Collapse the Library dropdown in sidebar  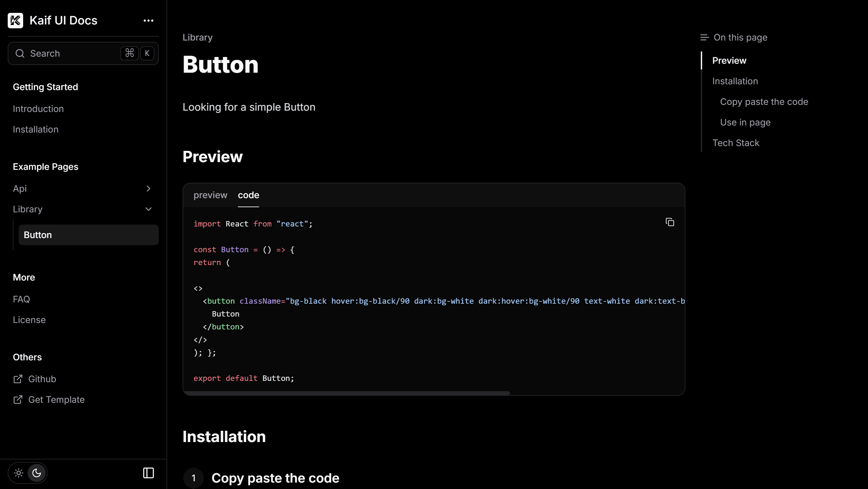(148, 209)
